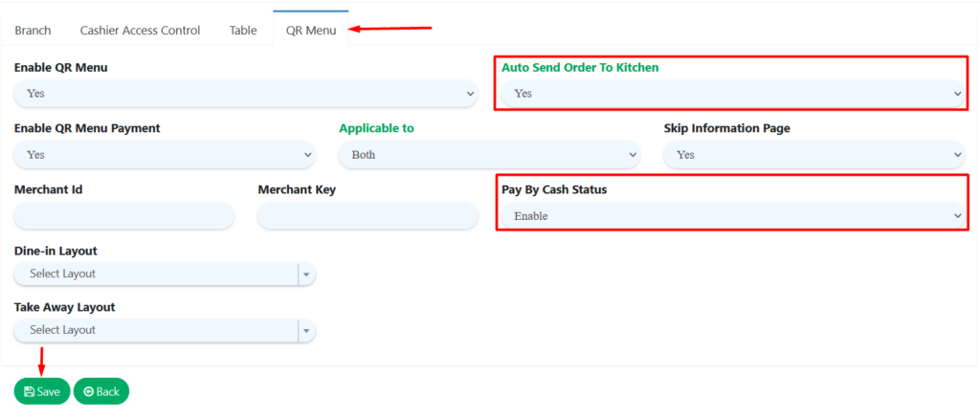The width and height of the screenshot is (980, 418).
Task: Open the Enable QR Menu Payment dropdown
Action: [164, 155]
